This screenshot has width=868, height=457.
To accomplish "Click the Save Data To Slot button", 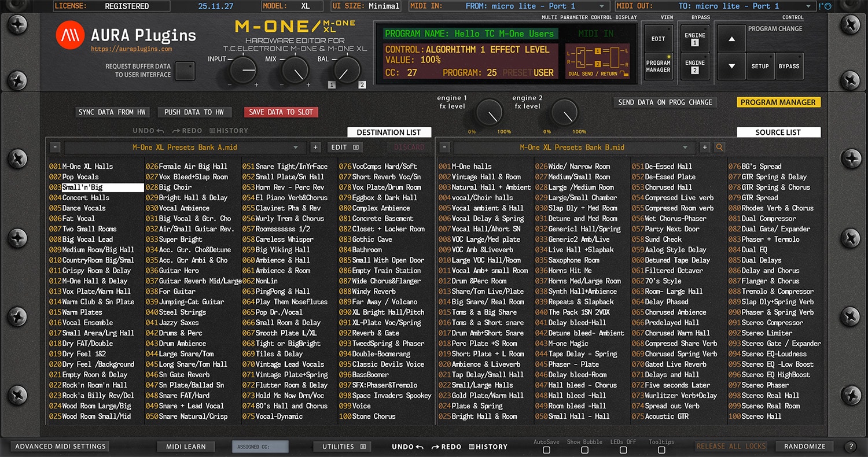I will (x=281, y=112).
